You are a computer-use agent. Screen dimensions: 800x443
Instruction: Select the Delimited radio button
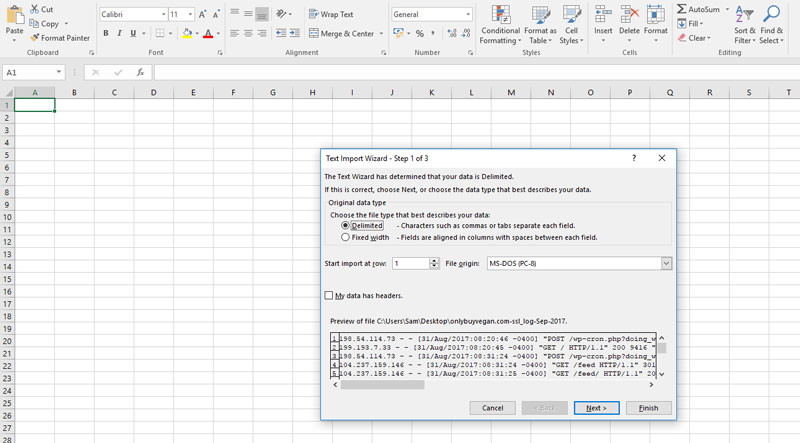346,226
